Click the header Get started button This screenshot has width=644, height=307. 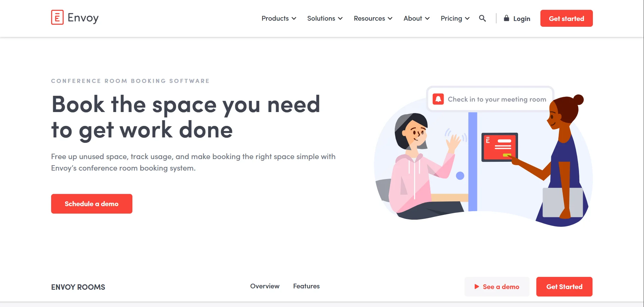(x=566, y=18)
